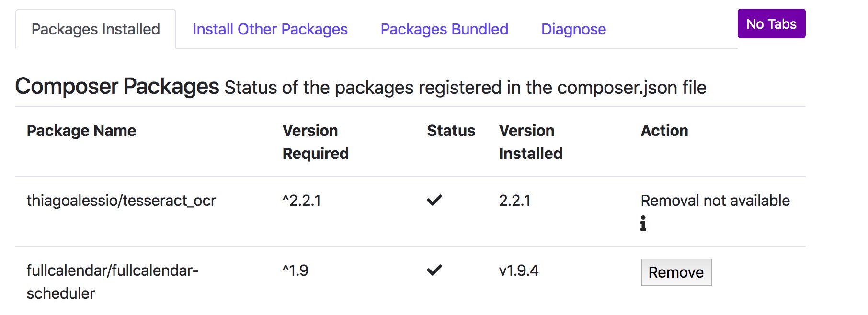
Task: Click the Action column header
Action: (x=664, y=131)
